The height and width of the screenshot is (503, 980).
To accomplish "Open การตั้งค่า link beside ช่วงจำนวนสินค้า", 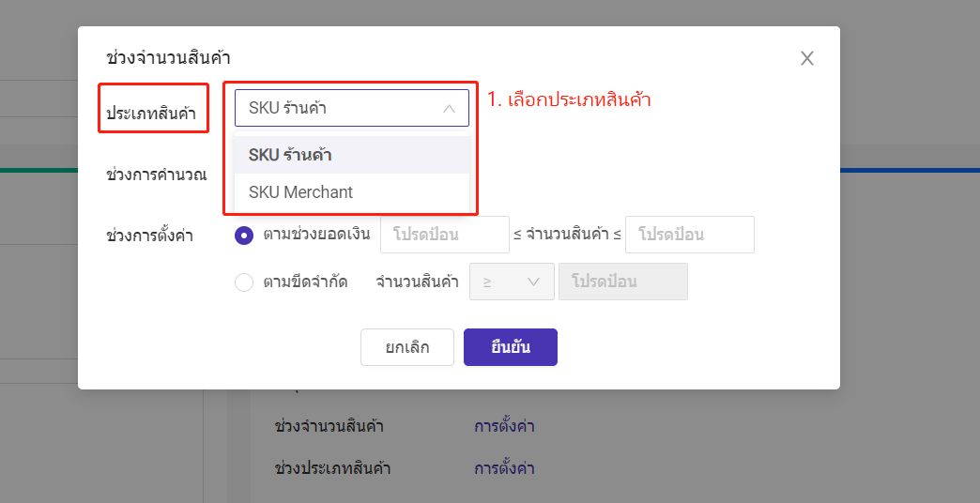I will coord(504,427).
